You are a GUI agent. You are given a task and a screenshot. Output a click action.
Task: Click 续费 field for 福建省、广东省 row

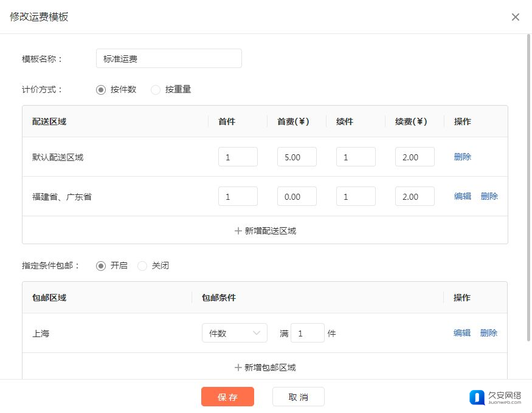[x=414, y=196]
